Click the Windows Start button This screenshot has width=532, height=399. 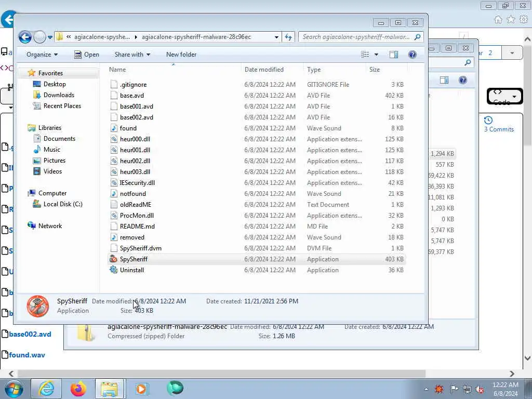coord(13,389)
